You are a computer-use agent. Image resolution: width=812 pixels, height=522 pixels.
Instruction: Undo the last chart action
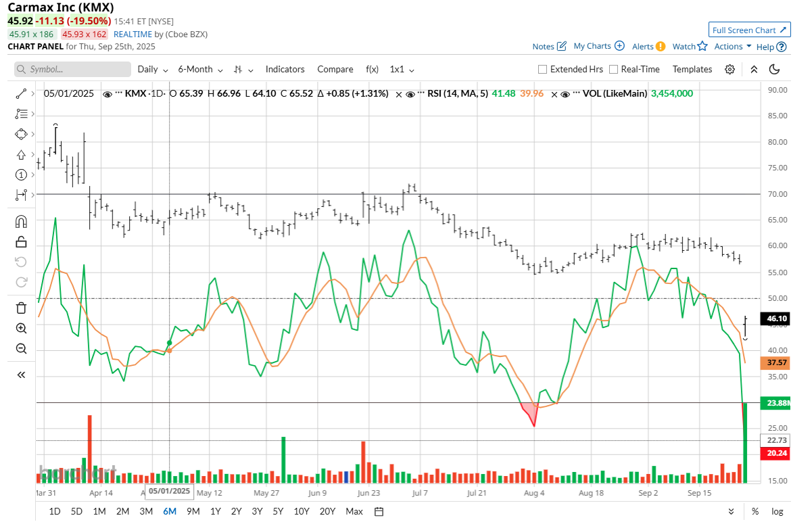21,262
